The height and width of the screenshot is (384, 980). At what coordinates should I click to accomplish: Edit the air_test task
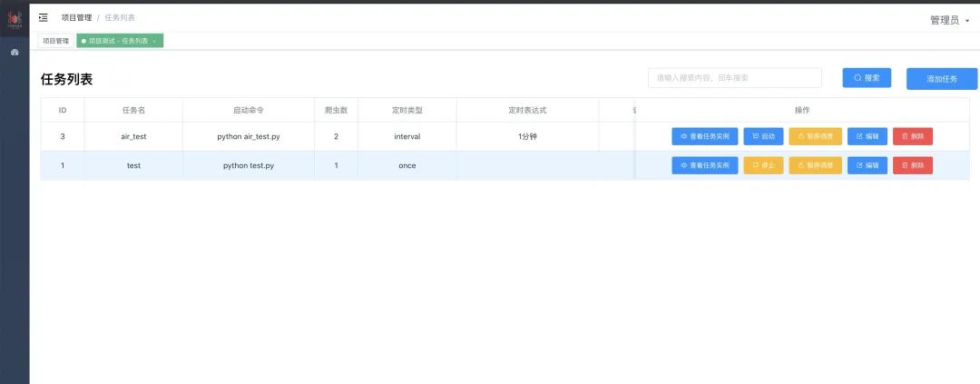(867, 136)
